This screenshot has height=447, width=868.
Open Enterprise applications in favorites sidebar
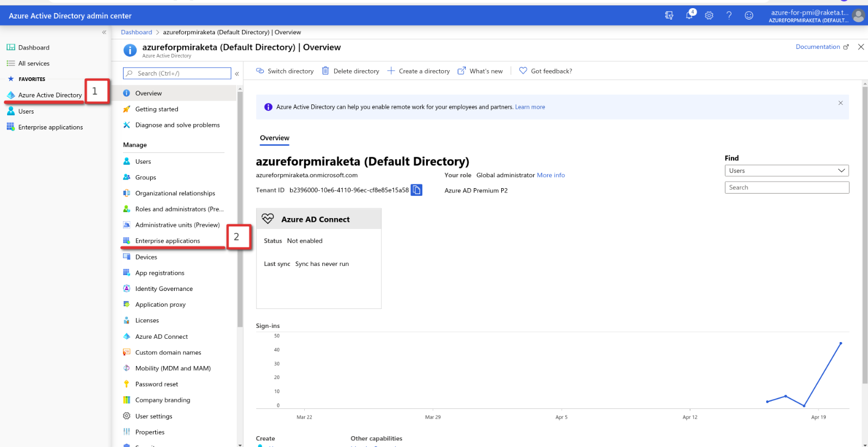click(50, 127)
